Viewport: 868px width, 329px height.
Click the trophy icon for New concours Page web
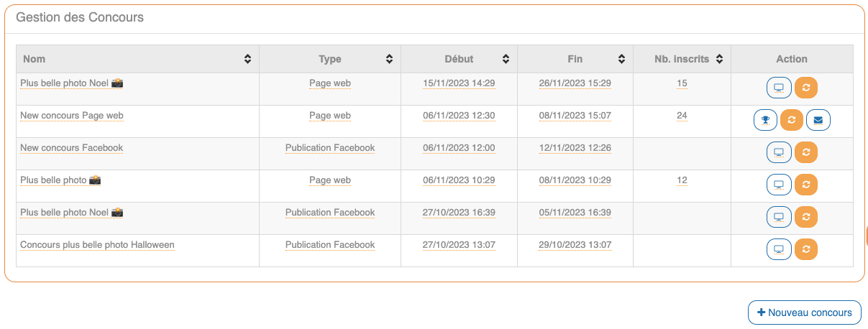765,120
